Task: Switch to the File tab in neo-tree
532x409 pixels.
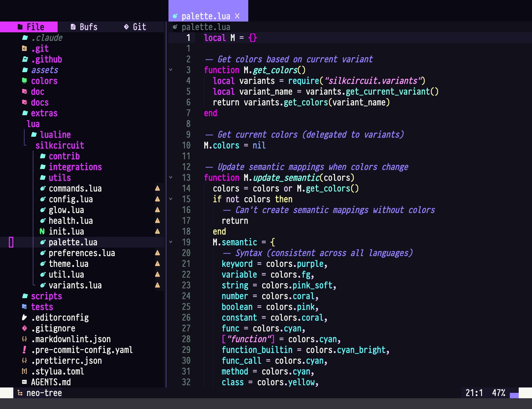Action: [29, 27]
